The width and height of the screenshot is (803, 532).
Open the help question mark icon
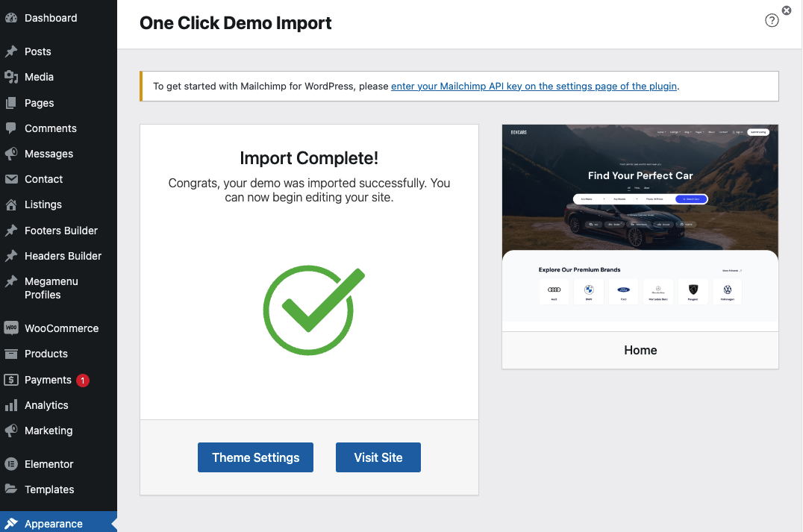(772, 21)
